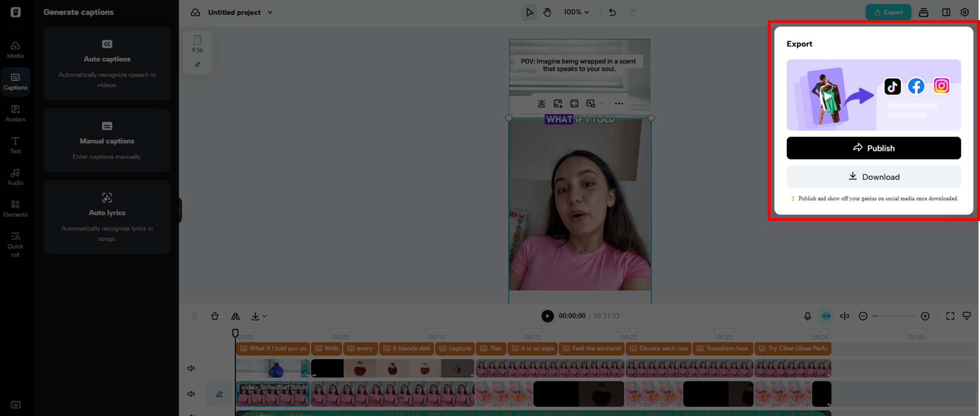
Task: Expand the Untitled project dropdown
Action: (270, 12)
